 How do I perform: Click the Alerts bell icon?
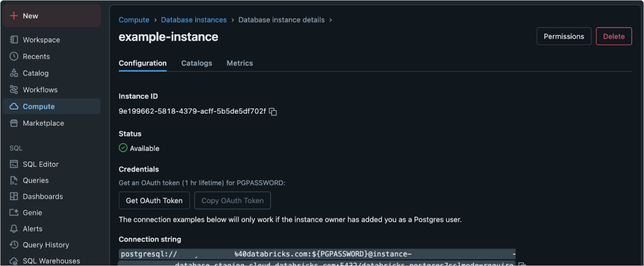(14, 229)
